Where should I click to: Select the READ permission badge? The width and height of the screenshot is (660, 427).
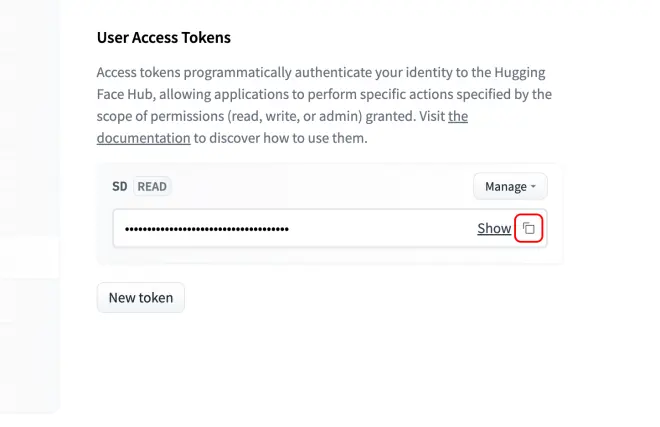[152, 186]
